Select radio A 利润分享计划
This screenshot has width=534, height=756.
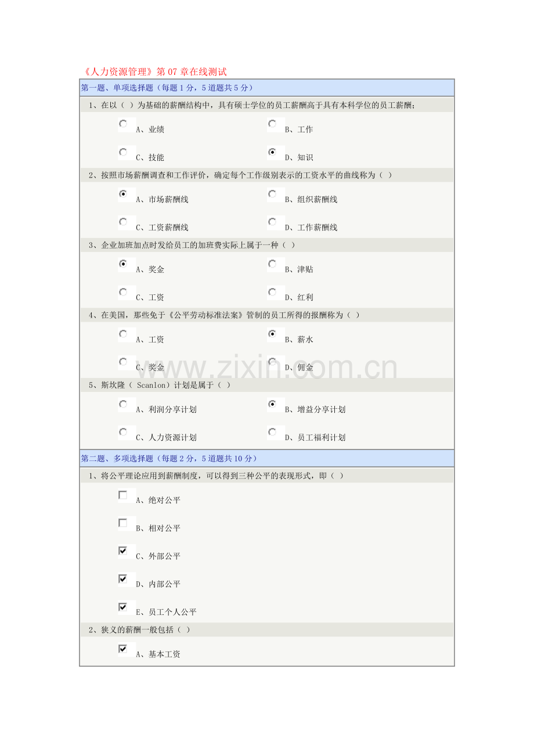(123, 404)
